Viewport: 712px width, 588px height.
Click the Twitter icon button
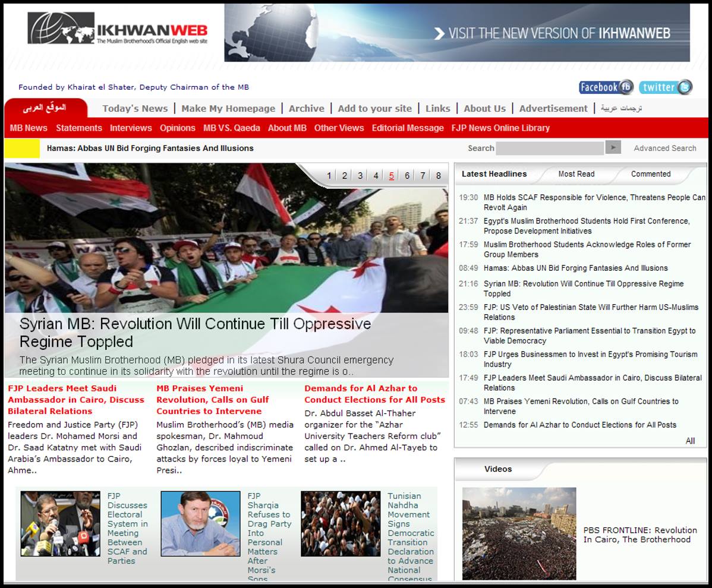[x=666, y=87]
